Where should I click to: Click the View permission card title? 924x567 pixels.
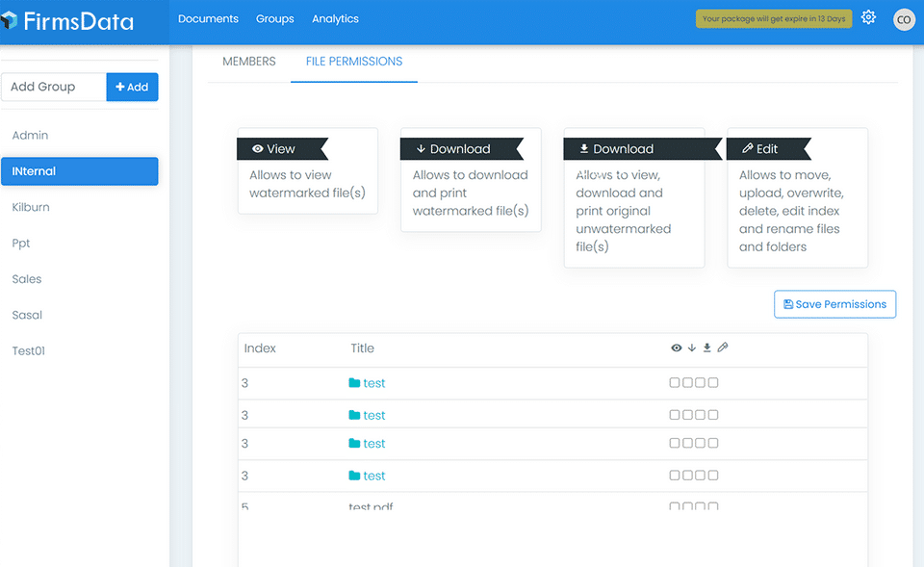tap(280, 149)
